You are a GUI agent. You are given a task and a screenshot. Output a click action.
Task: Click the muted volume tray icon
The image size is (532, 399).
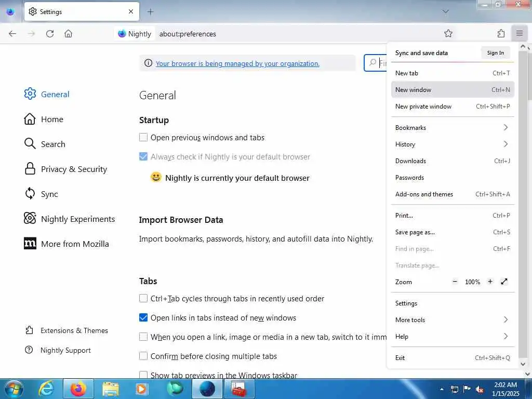[x=480, y=389]
